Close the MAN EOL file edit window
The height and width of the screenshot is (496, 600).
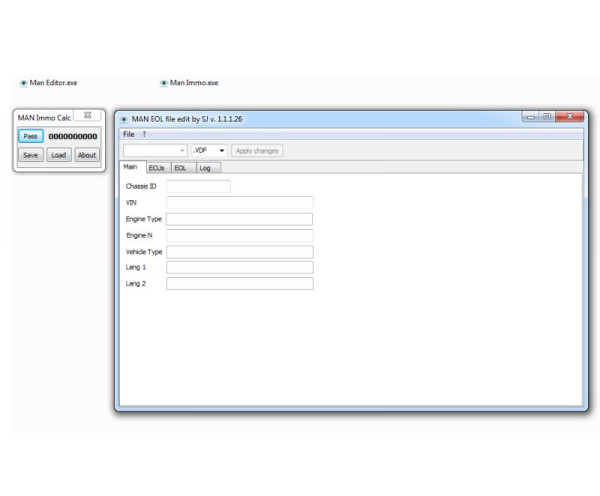point(570,117)
